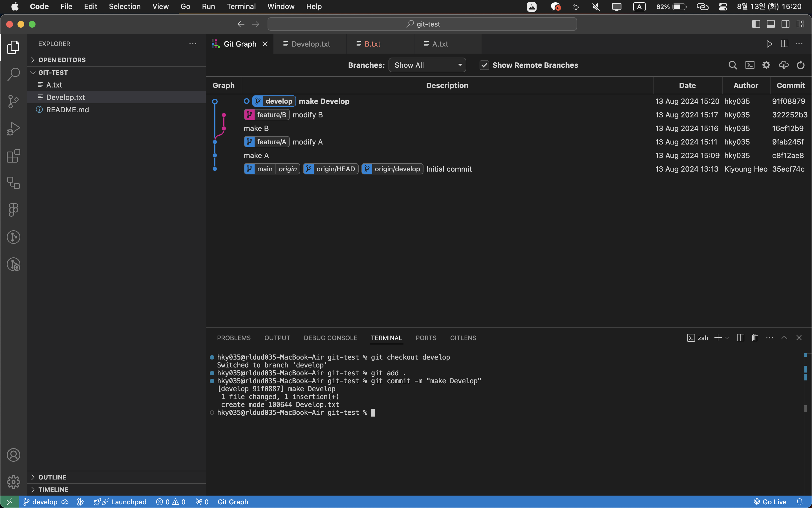The image size is (812, 508).
Task: Expand the Open Editors section
Action: (x=116, y=60)
